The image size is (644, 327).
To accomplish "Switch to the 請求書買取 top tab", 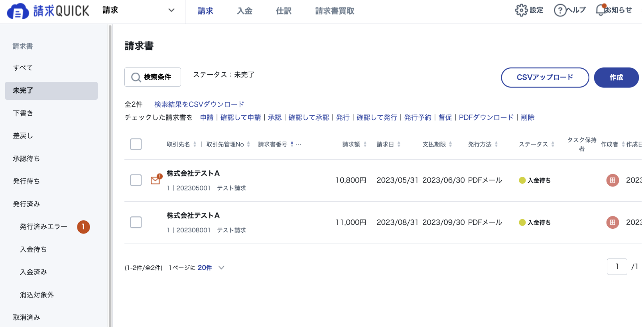I will (335, 11).
